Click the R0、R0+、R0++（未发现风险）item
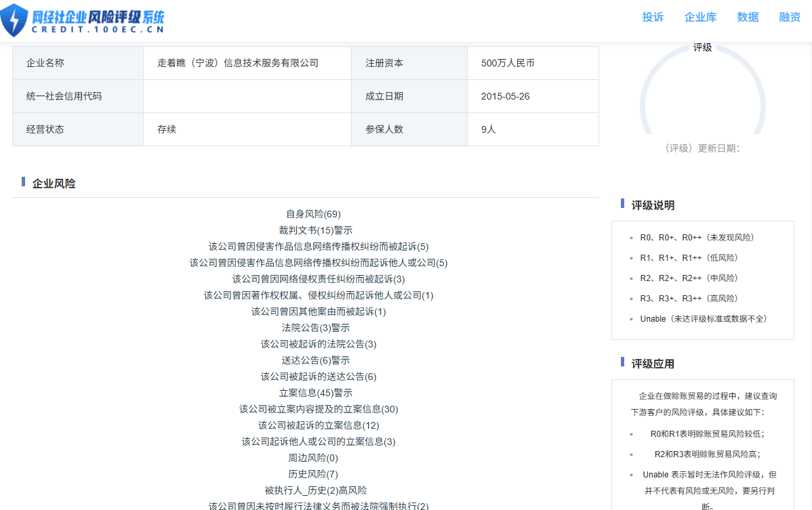Screen dimensions: 812x510 point(697,238)
